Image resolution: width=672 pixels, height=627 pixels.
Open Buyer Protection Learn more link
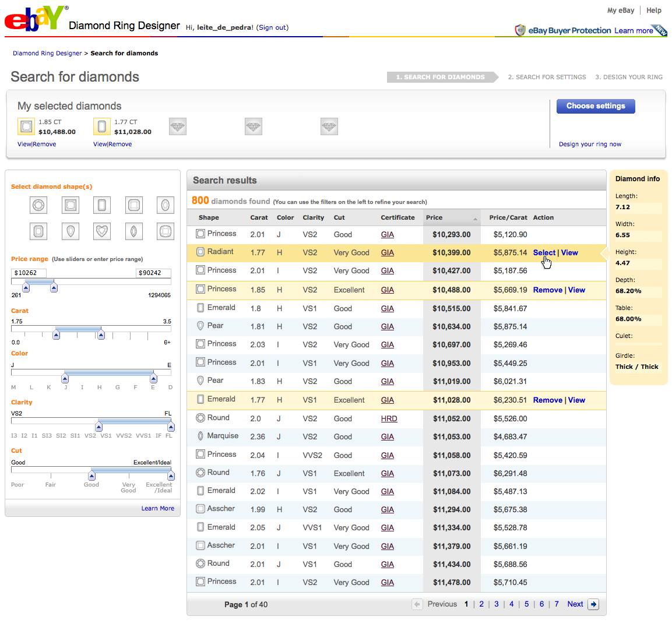pos(634,30)
